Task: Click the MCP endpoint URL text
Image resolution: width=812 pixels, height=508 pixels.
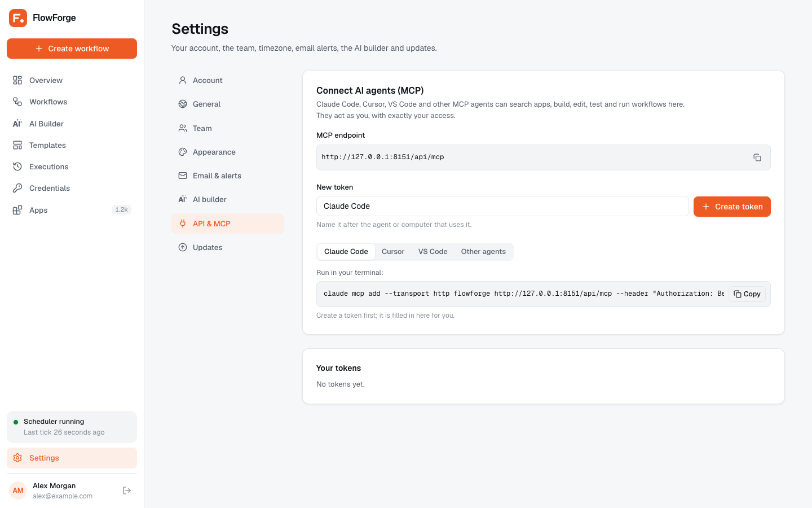Action: (383, 157)
